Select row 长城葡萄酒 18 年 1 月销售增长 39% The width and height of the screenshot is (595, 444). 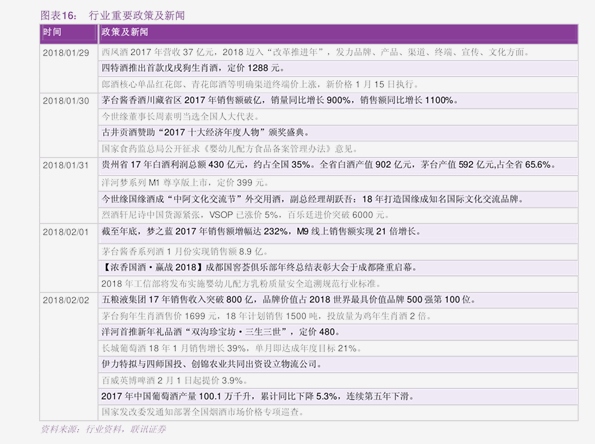click(x=338, y=348)
